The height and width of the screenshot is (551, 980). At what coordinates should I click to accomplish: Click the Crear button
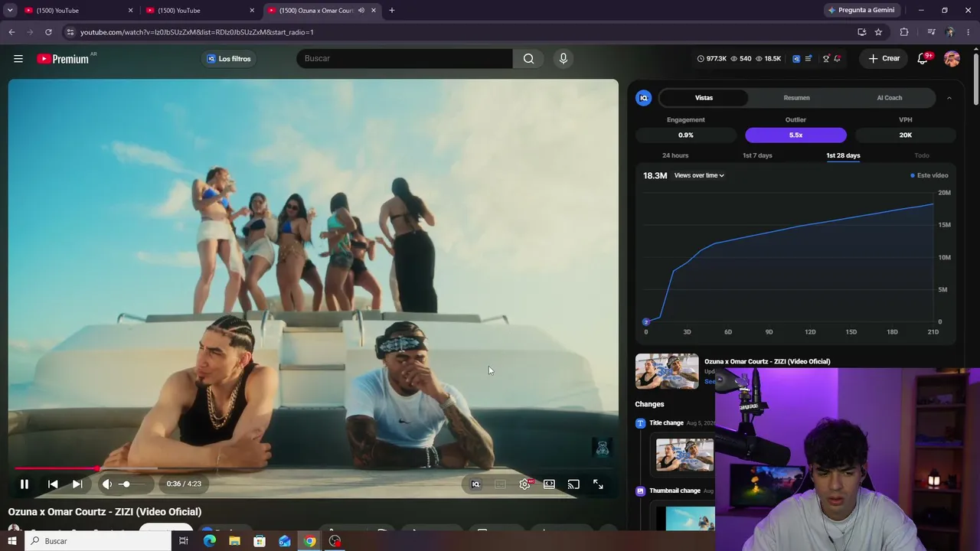(x=884, y=59)
